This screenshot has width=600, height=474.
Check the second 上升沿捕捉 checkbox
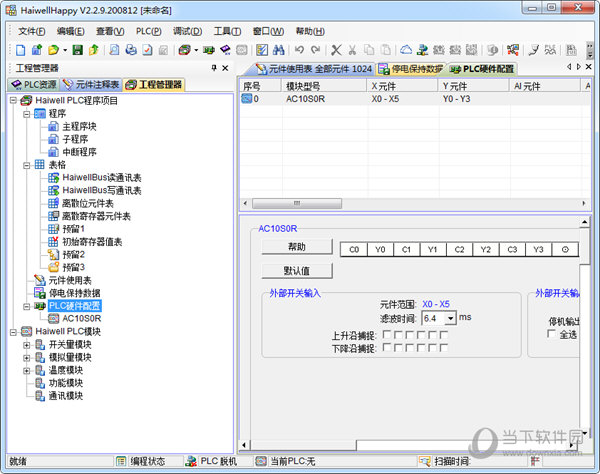pyautogui.click(x=398, y=335)
